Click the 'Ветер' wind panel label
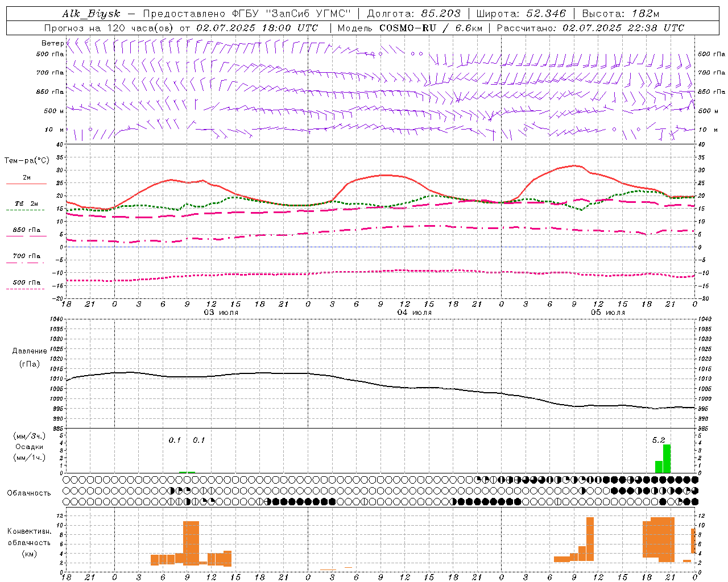Image resolution: width=728 pixels, height=582 pixels. point(52,43)
